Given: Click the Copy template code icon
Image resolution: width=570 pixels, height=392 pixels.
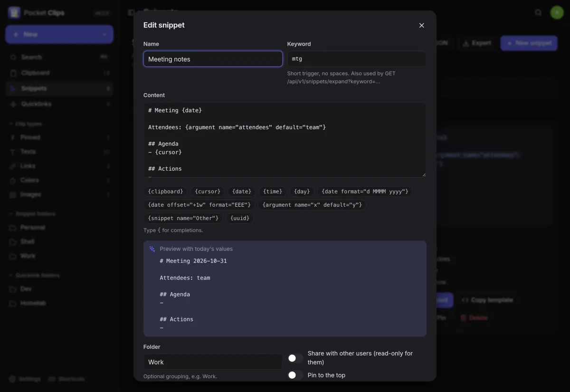Looking at the screenshot, I should (465, 300).
